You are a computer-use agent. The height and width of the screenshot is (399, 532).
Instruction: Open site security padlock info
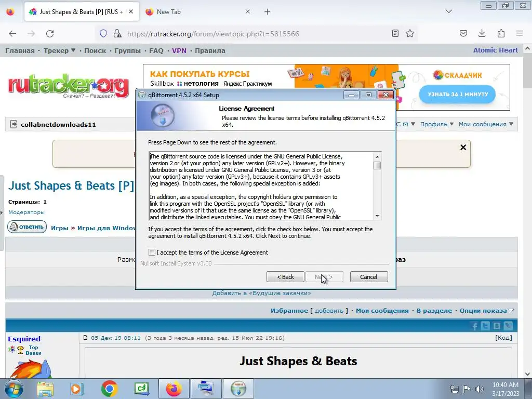pyautogui.click(x=117, y=33)
